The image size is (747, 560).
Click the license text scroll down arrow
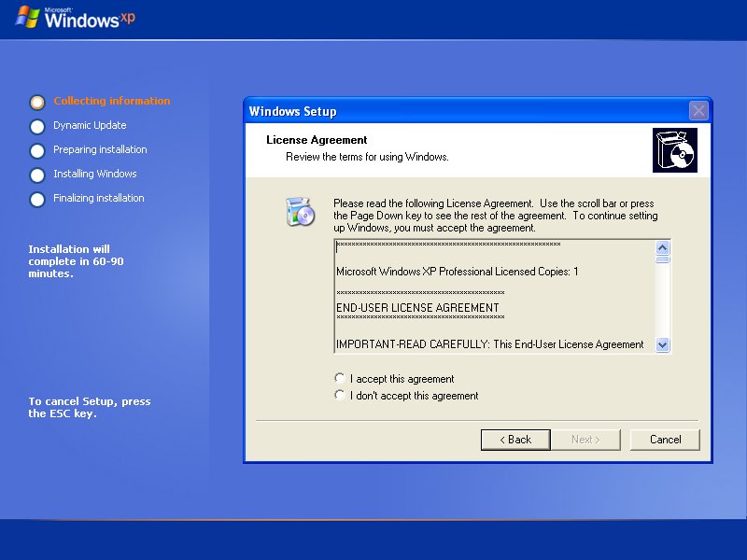coord(663,344)
